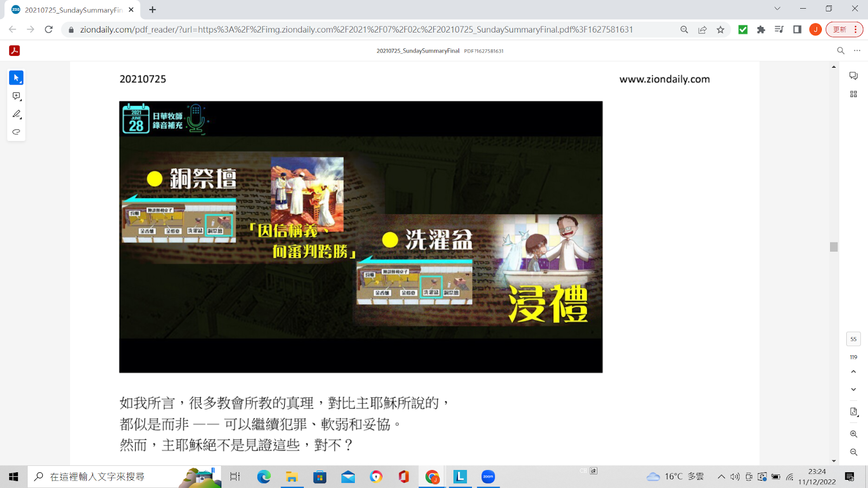Viewport: 868px width, 488px height.
Task: Share this page icon in address bar
Action: coord(703,30)
